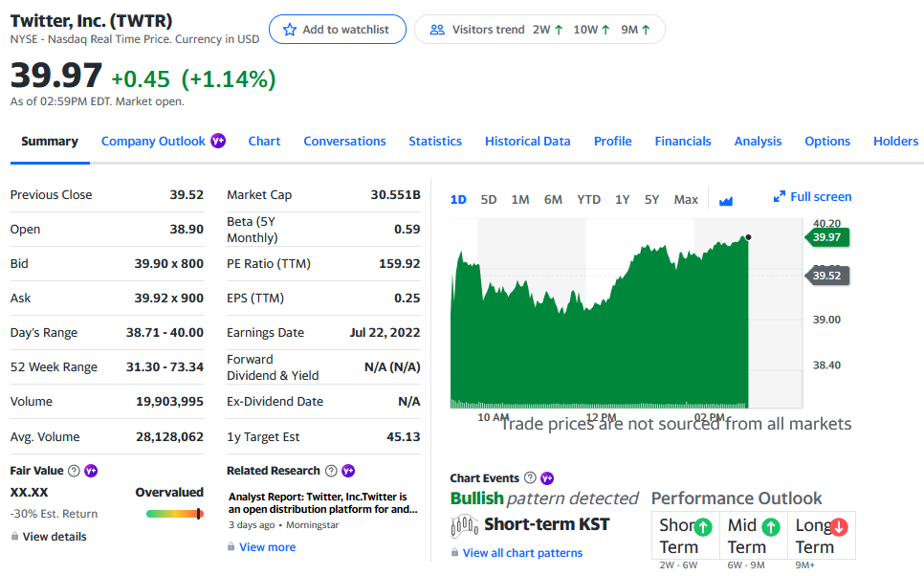The height and width of the screenshot is (576, 924).
Task: Select the 5Y chart range
Action: point(651,200)
